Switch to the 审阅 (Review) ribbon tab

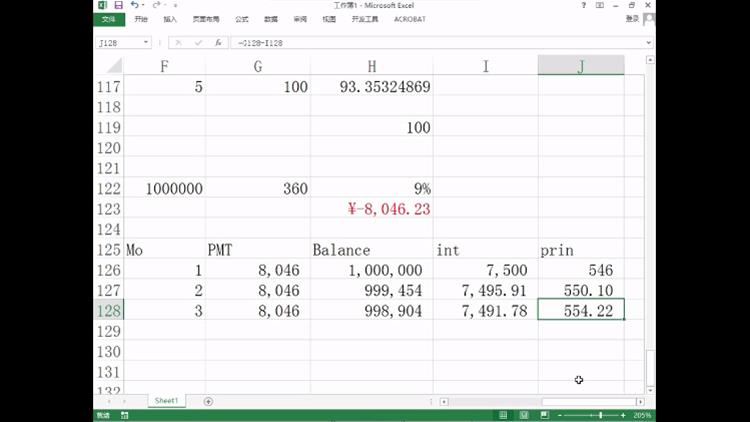(x=300, y=19)
